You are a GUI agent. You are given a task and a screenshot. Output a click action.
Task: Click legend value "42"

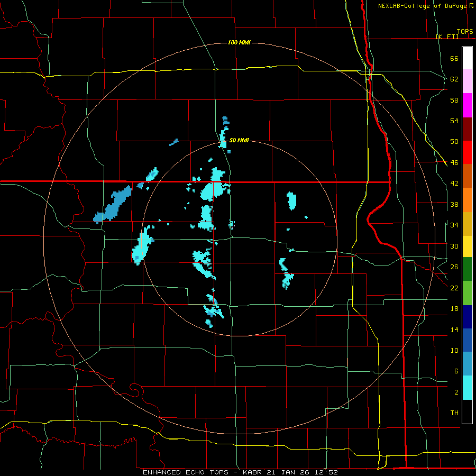pos(454,184)
